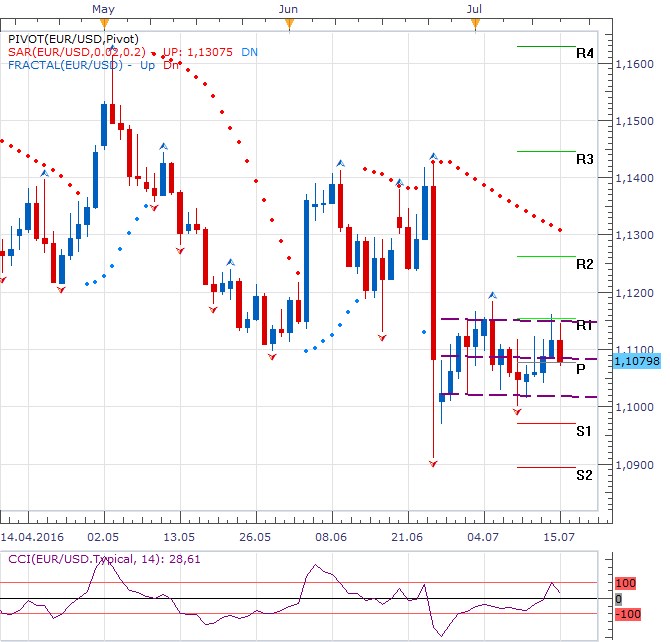Click the 1,1400 price axis label
The height and width of the screenshot is (642, 670).
[x=635, y=178]
